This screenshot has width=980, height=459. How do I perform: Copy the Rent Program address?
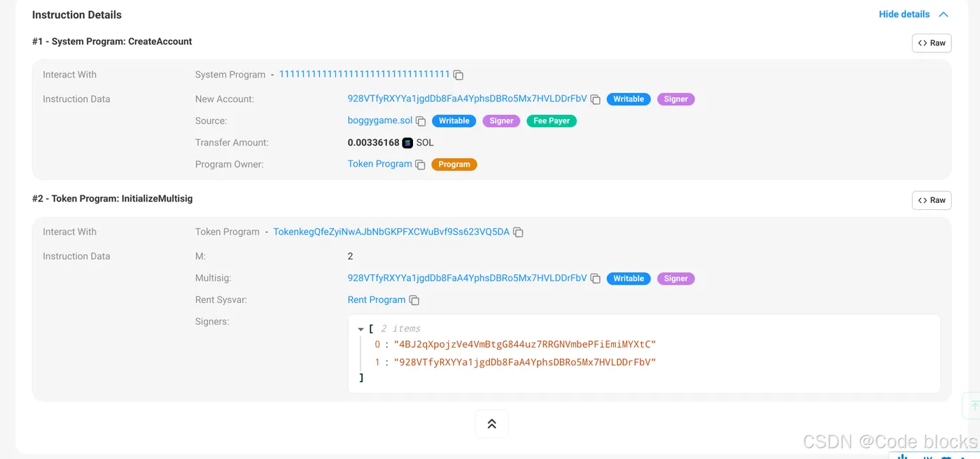pyautogui.click(x=414, y=300)
